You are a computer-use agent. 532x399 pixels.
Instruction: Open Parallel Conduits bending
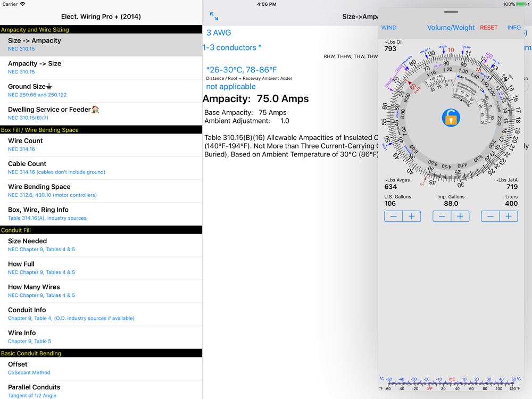[101, 390]
